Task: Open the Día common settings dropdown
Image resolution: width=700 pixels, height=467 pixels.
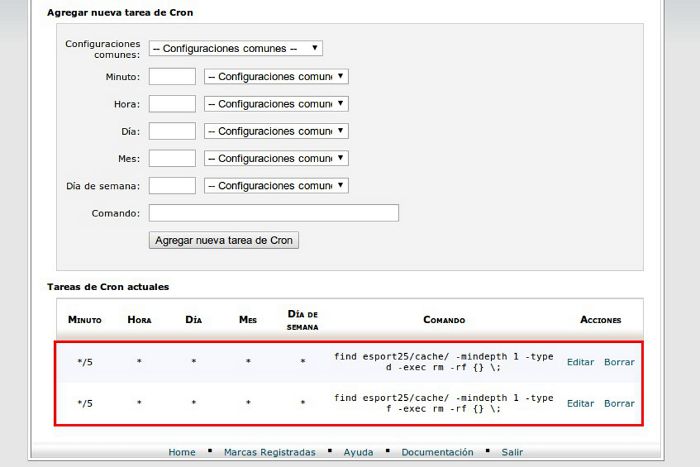Action: [276, 131]
